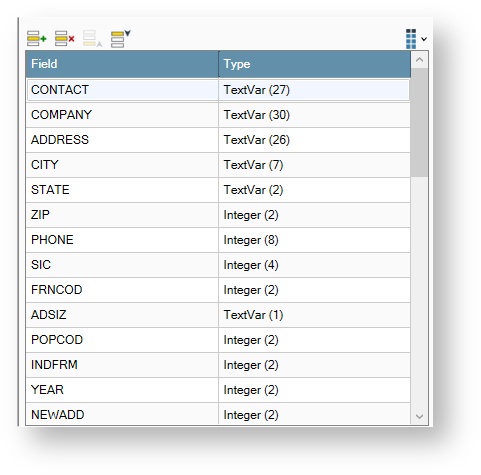This screenshot has height=475, width=481.
Task: Click the delete field row icon
Action: click(65, 39)
